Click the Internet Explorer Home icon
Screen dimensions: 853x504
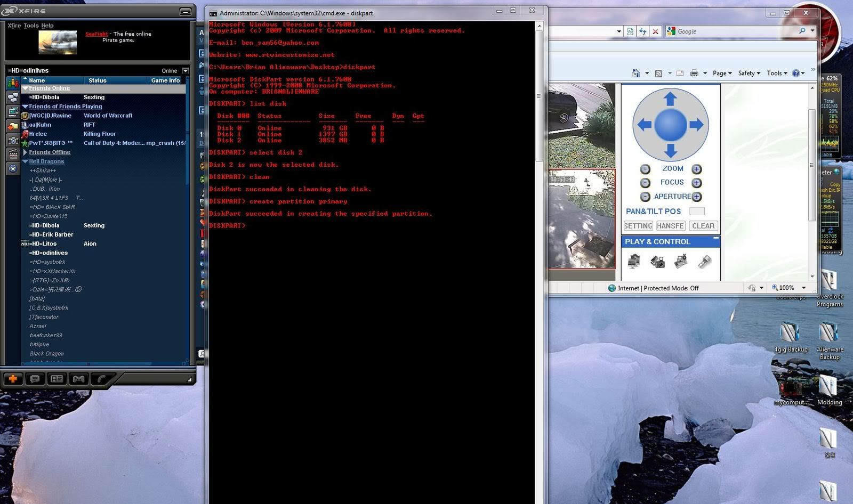coord(636,73)
